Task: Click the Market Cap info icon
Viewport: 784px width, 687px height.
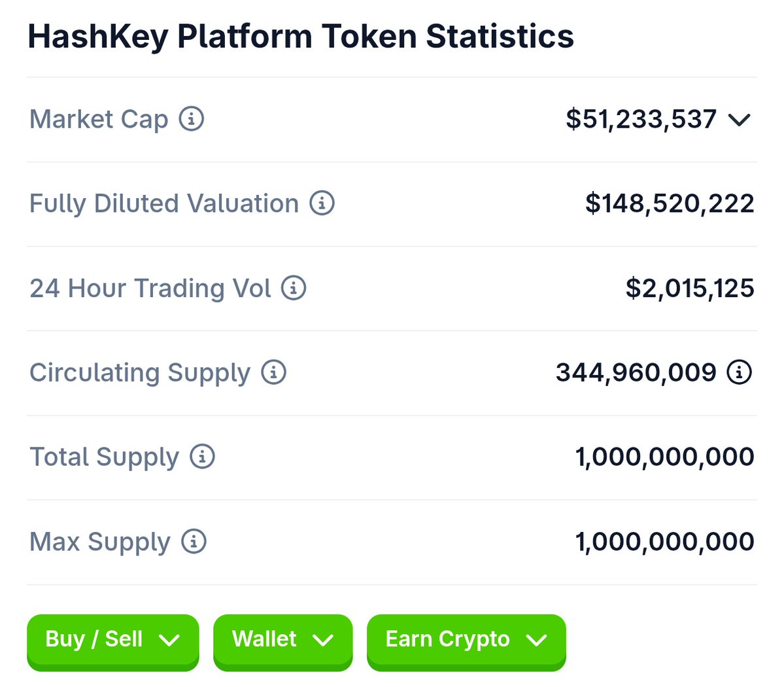Action: point(192,119)
